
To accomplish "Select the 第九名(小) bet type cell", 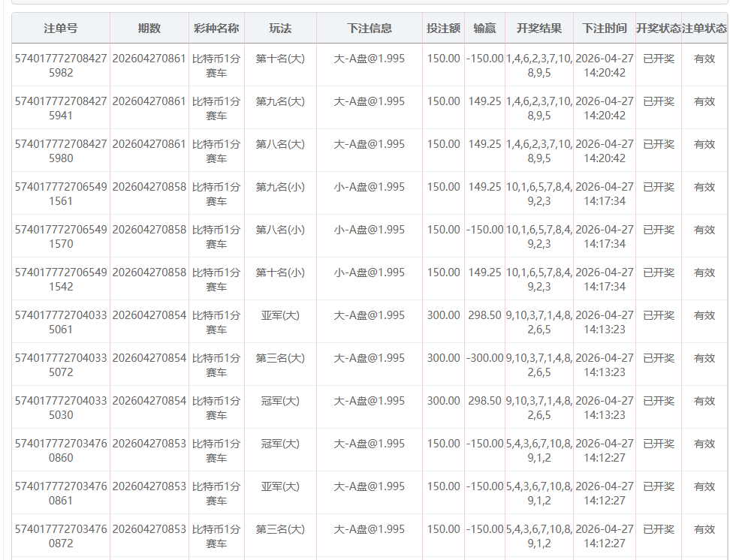I will coord(280,187).
